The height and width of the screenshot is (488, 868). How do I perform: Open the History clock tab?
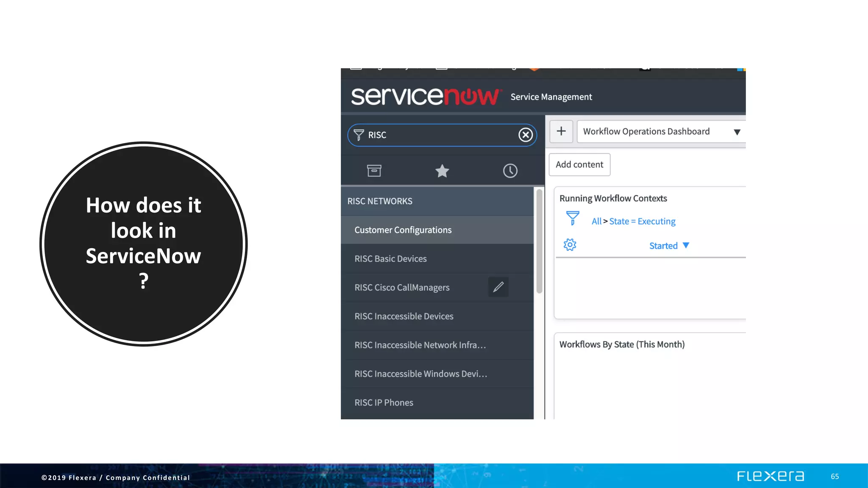[510, 171]
